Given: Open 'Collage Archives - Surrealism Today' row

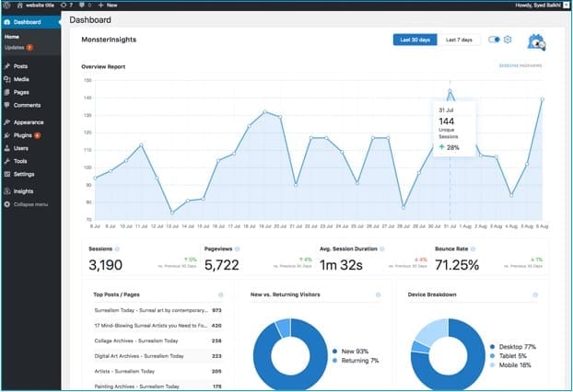Looking at the screenshot, I should click(x=158, y=340).
